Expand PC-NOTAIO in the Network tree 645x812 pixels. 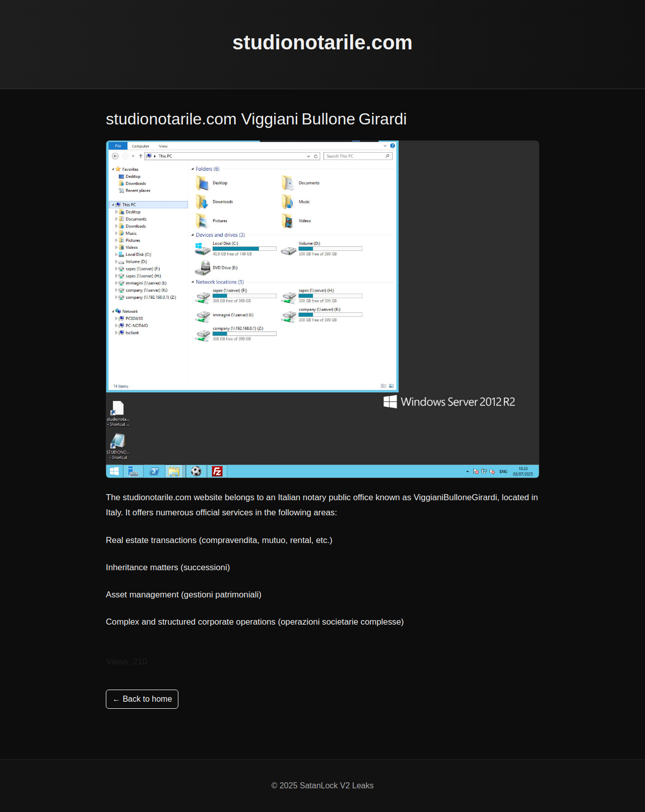coord(116,326)
